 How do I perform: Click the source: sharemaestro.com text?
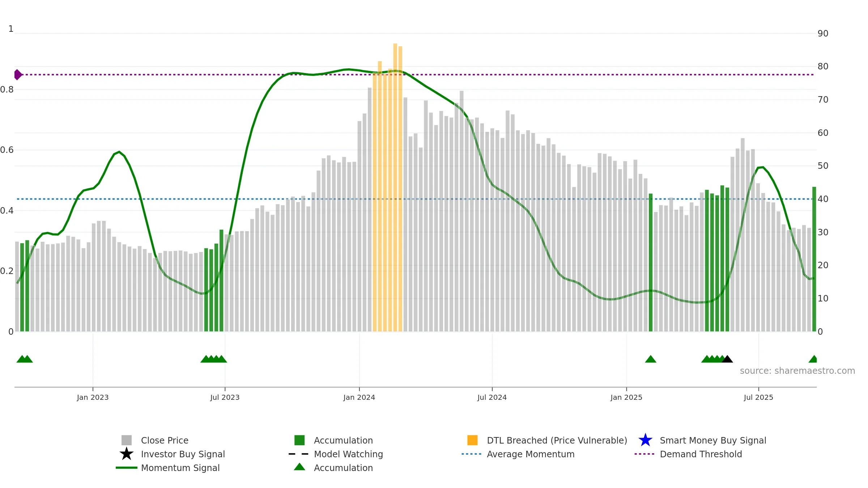point(797,371)
